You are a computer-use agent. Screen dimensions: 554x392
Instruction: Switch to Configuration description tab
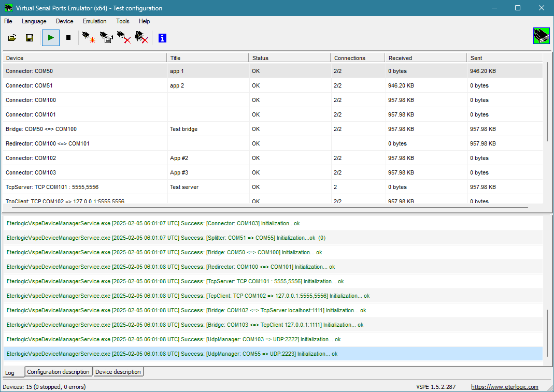pyautogui.click(x=58, y=372)
